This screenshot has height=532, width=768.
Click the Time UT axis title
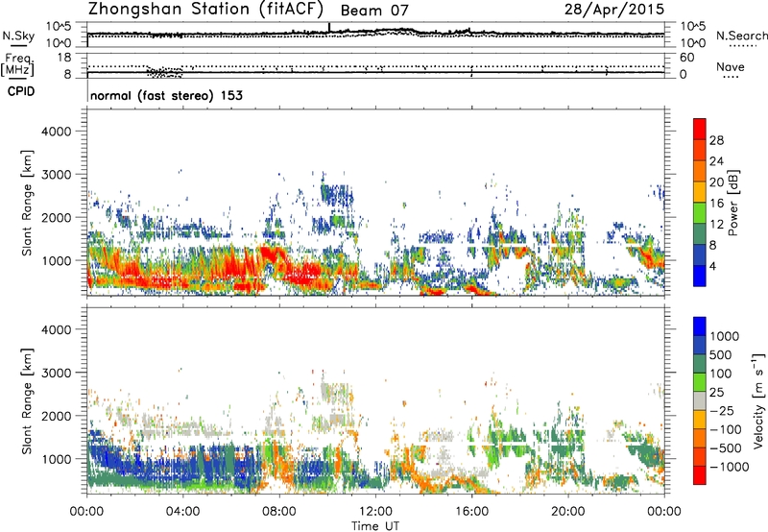375,526
